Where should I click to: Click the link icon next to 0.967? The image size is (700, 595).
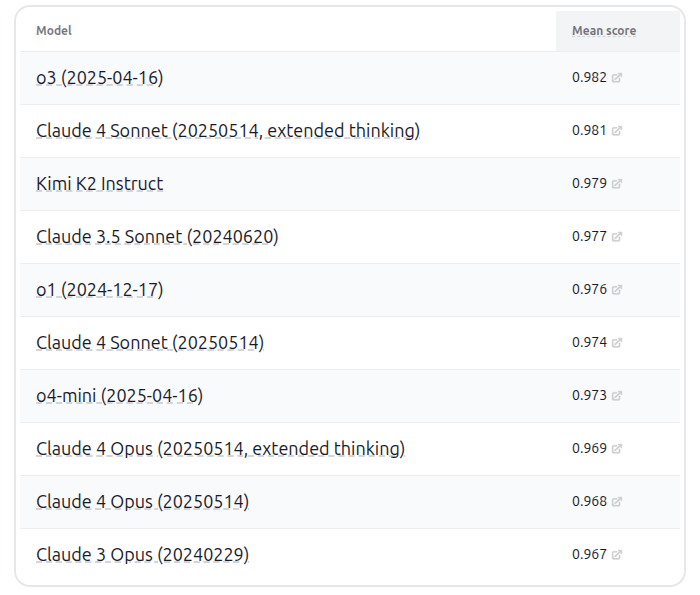[x=617, y=555]
